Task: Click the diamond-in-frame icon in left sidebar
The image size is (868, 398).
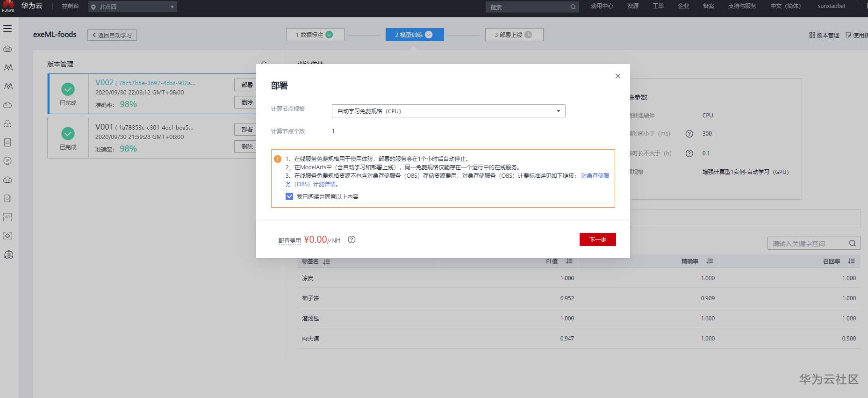Action: click(x=7, y=236)
